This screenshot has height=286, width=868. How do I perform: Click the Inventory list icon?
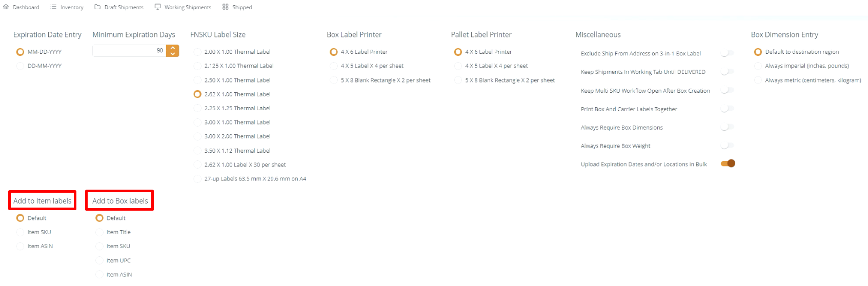[x=53, y=7]
